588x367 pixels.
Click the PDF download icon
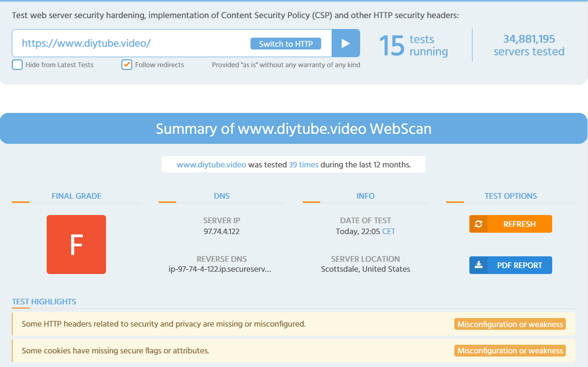[478, 265]
